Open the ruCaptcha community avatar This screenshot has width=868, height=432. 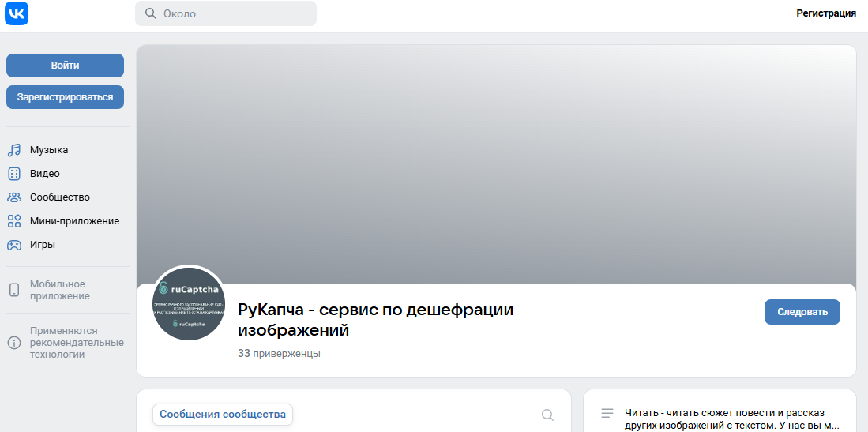[x=188, y=304]
